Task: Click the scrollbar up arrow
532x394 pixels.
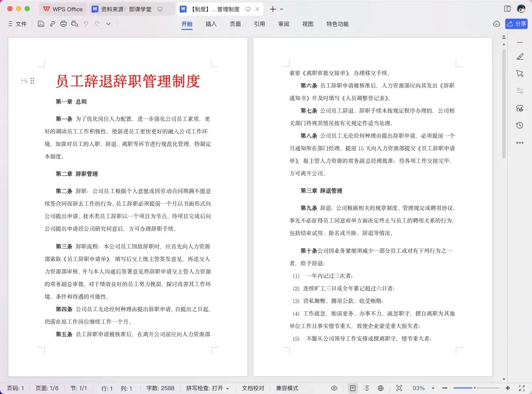Action: click(x=504, y=44)
